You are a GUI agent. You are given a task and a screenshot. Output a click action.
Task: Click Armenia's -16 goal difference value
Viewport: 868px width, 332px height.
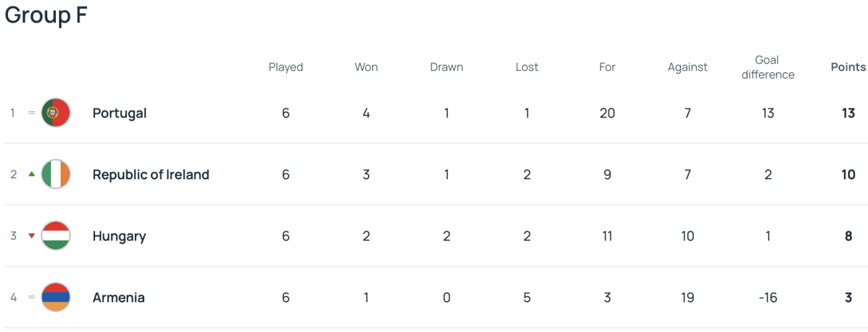pos(768,297)
